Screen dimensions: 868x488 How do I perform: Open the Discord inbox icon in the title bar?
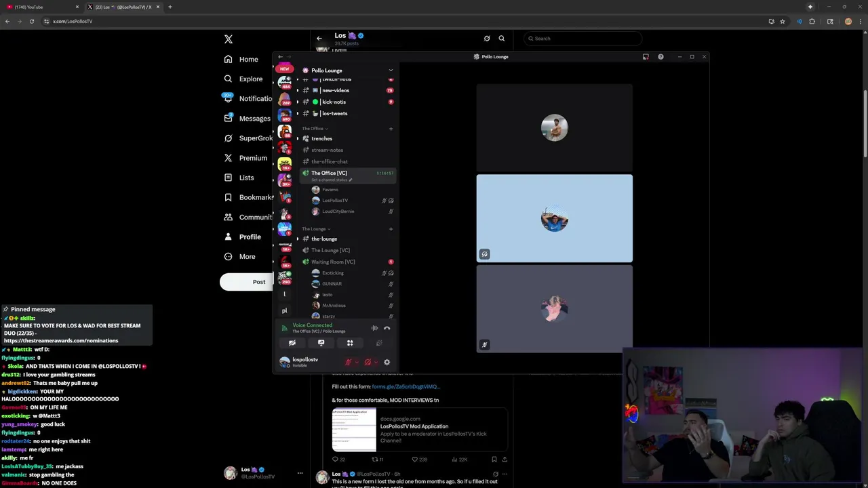click(x=646, y=57)
